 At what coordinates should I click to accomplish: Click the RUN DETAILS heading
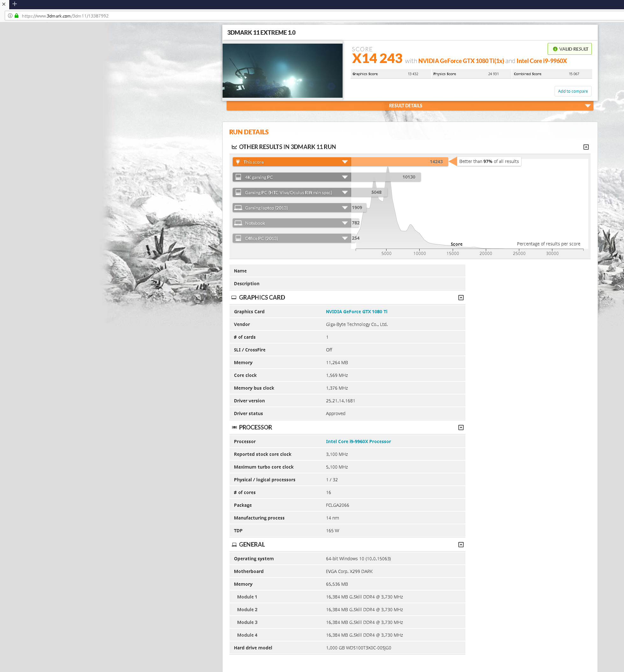pyautogui.click(x=249, y=132)
